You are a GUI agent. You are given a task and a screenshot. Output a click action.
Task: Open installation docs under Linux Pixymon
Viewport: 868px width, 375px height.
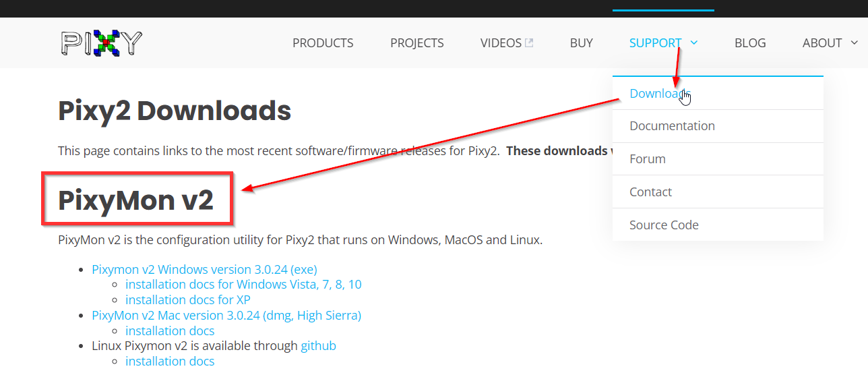tap(170, 362)
